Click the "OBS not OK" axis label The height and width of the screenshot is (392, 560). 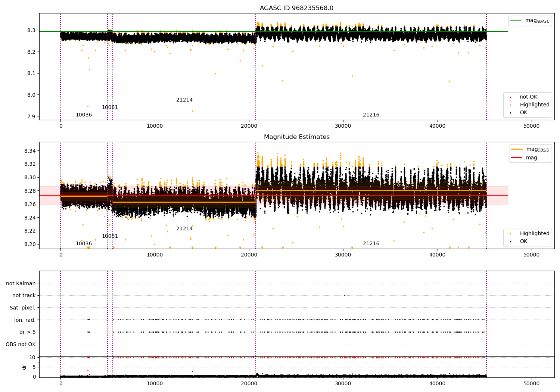click(x=21, y=344)
